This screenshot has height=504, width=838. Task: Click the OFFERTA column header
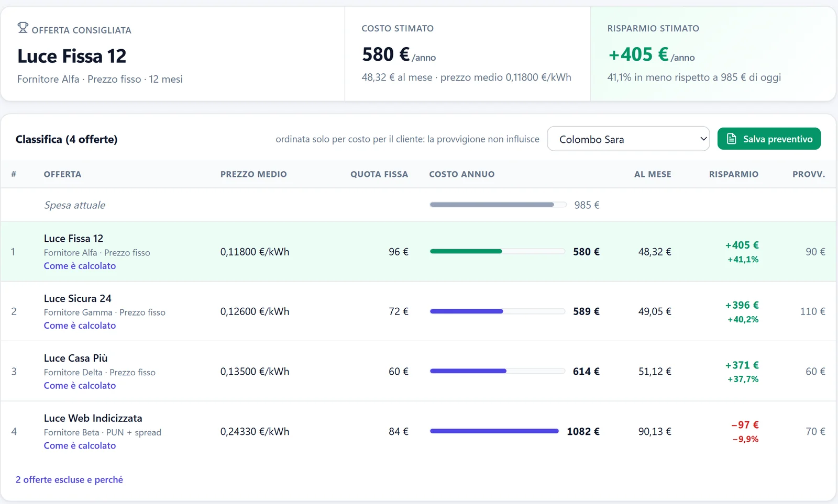click(x=62, y=174)
